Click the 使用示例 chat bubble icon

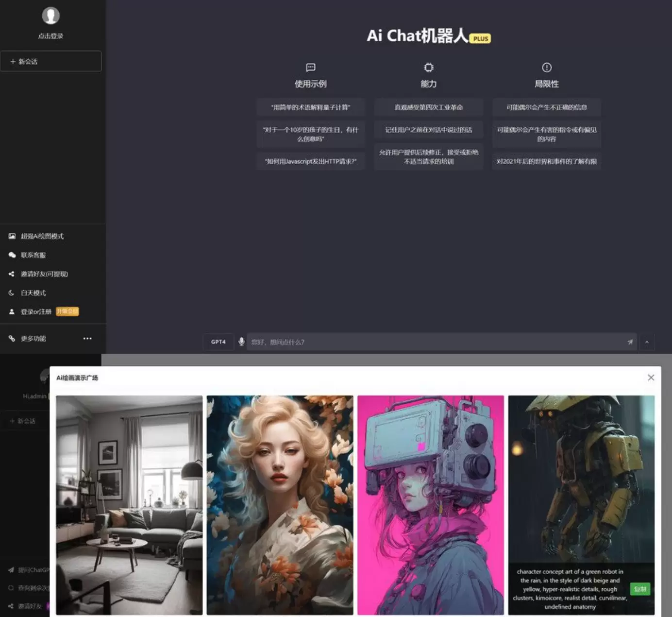pyautogui.click(x=311, y=68)
